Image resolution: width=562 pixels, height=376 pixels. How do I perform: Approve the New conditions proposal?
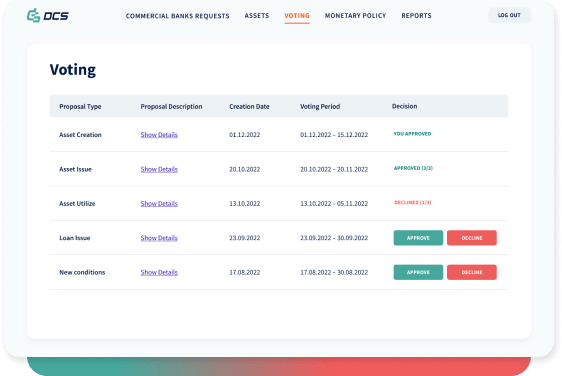418,272
